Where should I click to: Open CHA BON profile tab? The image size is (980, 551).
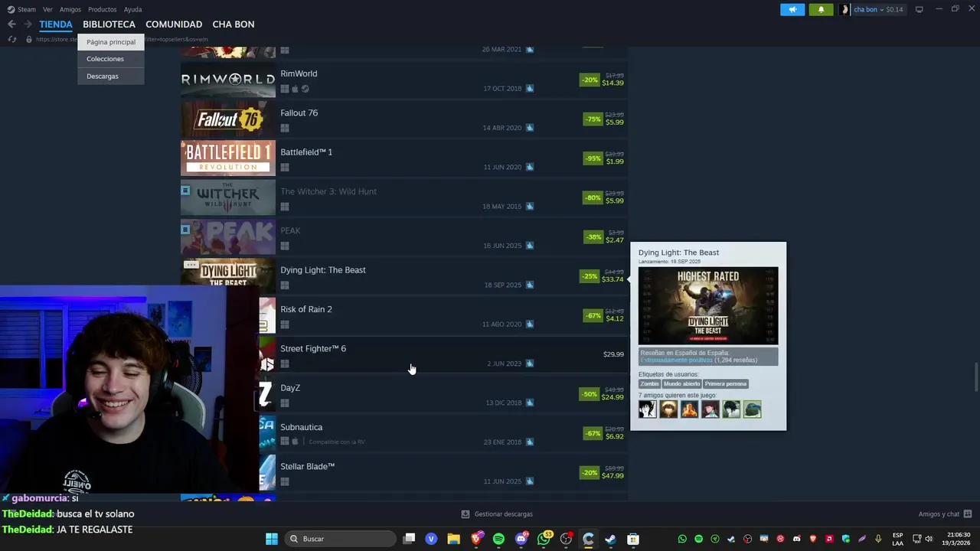pos(234,24)
